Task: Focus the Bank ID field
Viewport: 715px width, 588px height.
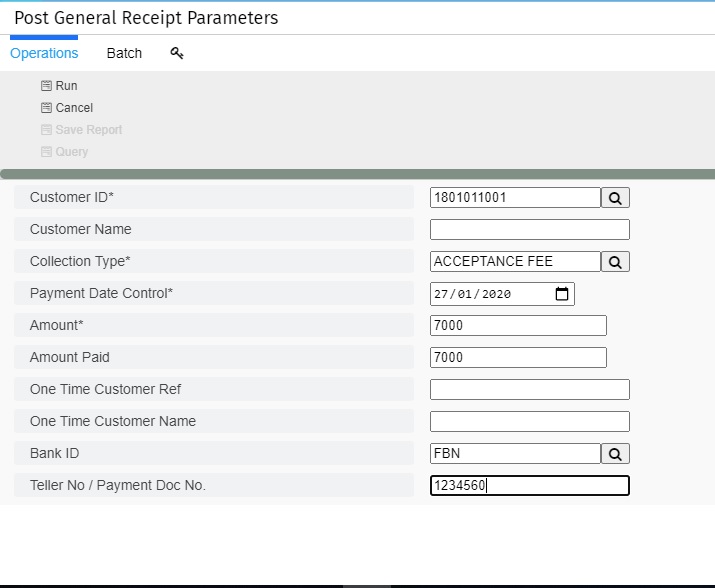Action: click(x=515, y=453)
